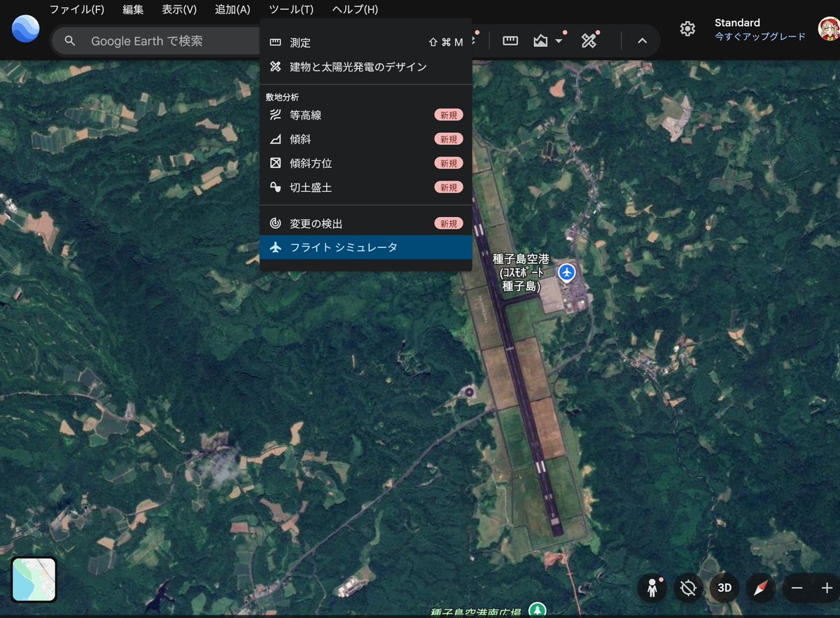
Task: Close the ツール(T) menu in menu bar
Action: pyautogui.click(x=291, y=9)
